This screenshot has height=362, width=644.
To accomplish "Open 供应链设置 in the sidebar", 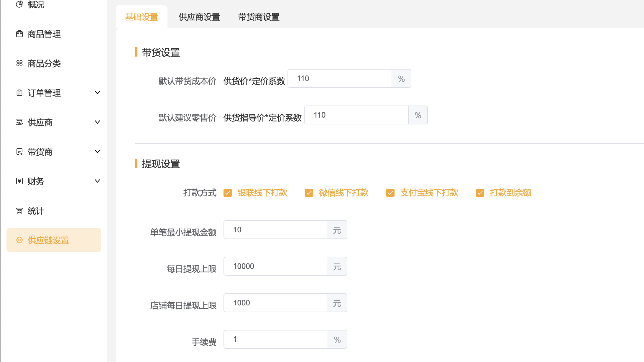I will 54,240.
